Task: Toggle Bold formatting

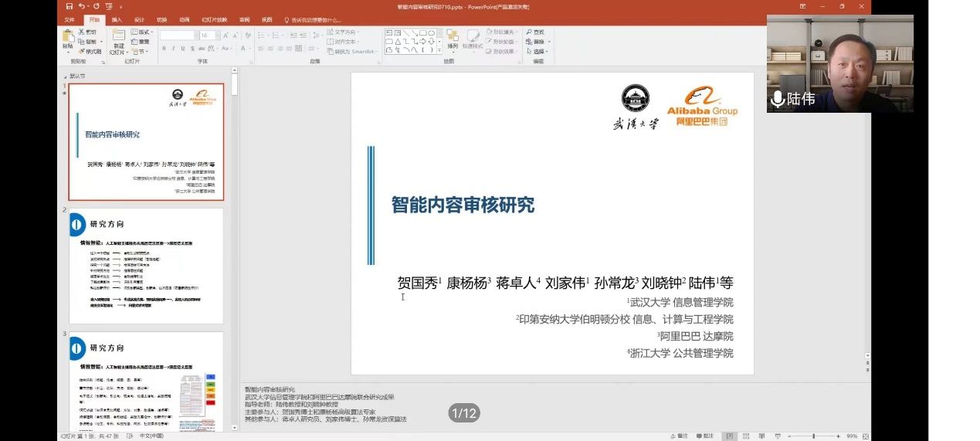Action: click(x=164, y=48)
